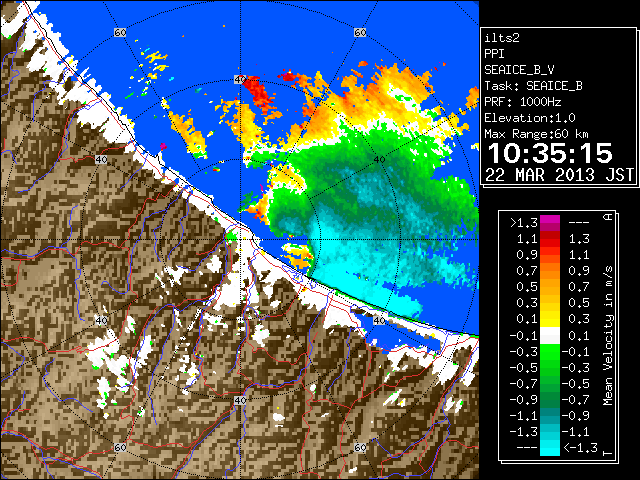Click the '60' ring label in the southwest
640x480 pixels.
(x=120, y=447)
